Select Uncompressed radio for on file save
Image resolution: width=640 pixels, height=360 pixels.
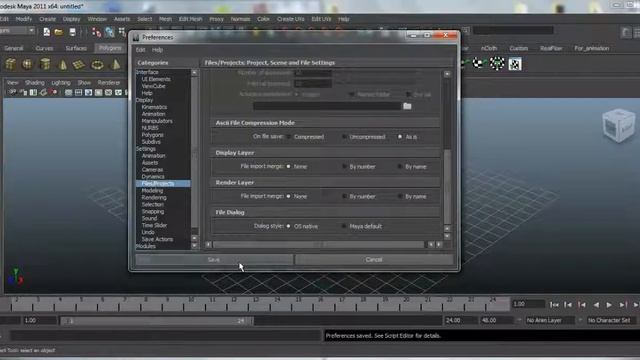(344, 137)
